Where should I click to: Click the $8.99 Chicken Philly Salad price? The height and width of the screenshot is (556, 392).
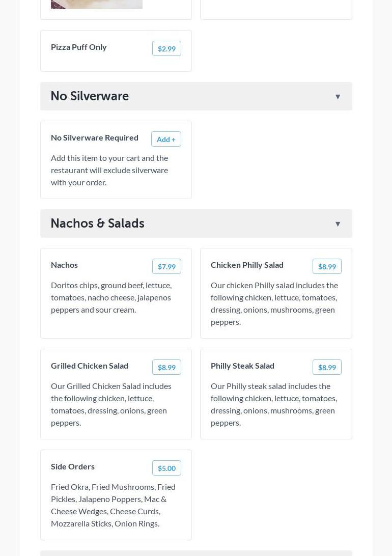(327, 266)
